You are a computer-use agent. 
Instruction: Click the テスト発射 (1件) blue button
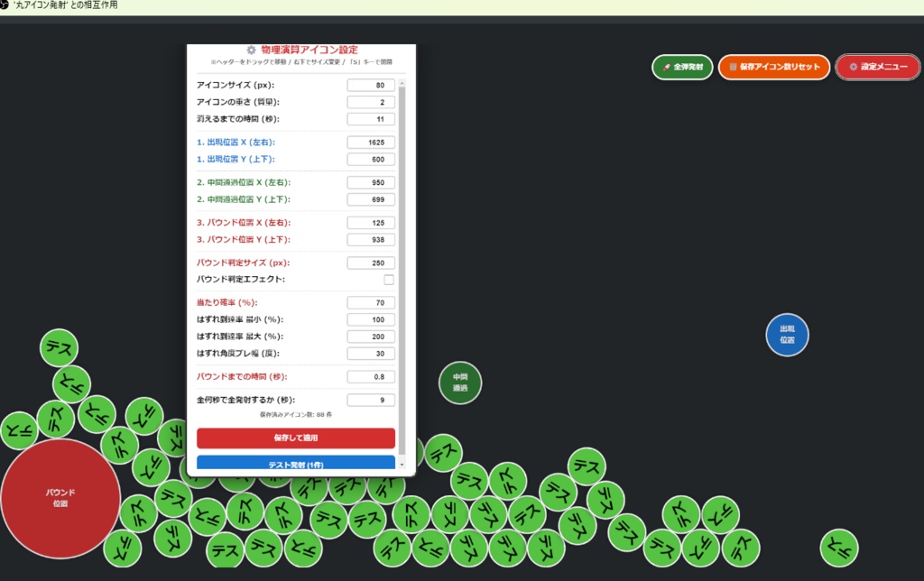(x=296, y=463)
